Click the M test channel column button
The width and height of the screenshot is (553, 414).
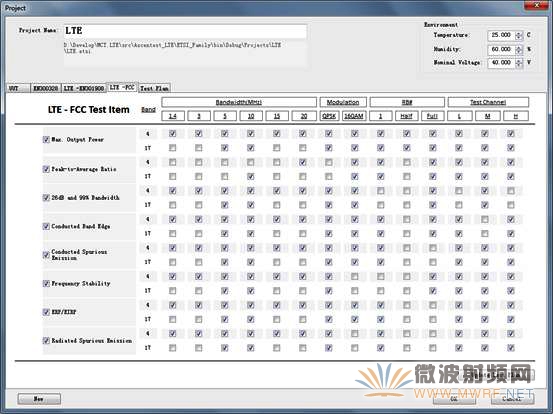[487, 116]
